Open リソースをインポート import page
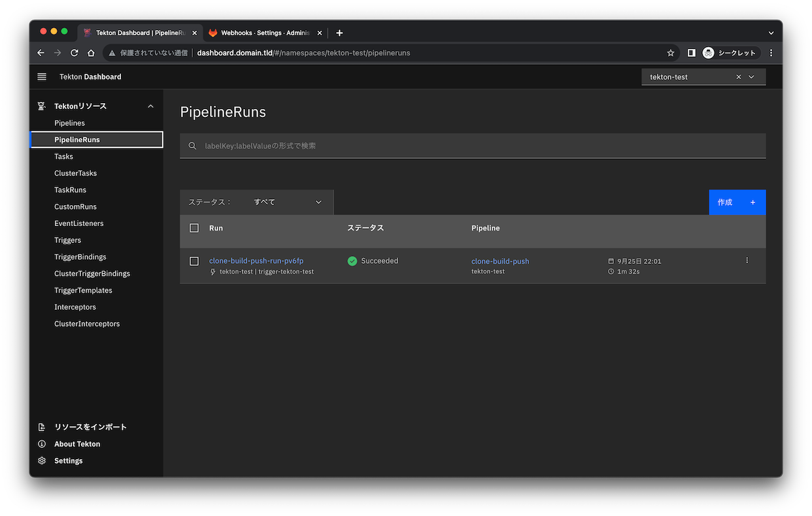This screenshot has height=516, width=812. click(90, 427)
